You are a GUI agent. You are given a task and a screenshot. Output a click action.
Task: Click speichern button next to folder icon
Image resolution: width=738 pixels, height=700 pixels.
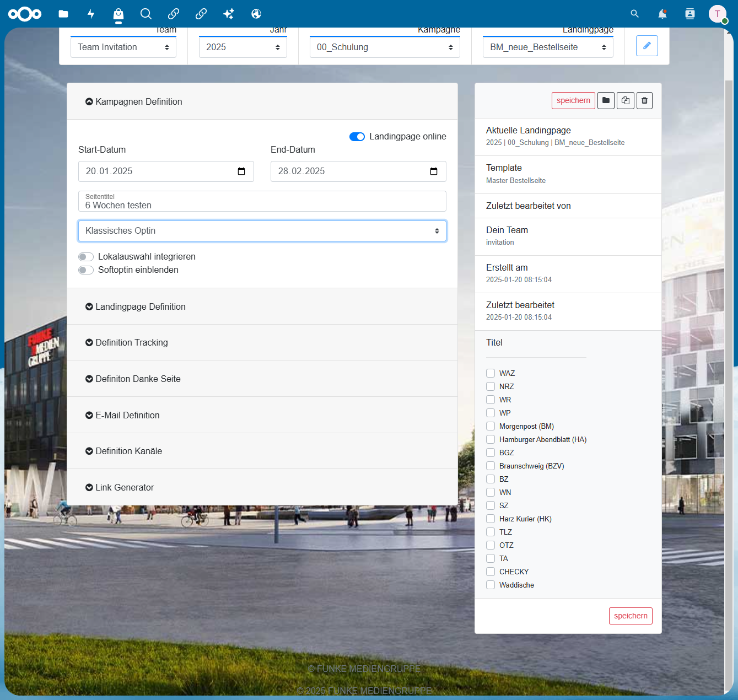pos(573,100)
